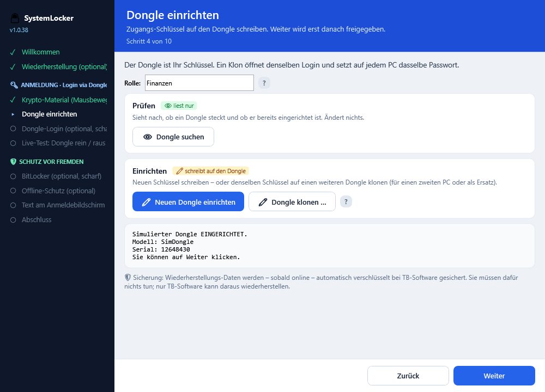Viewport: 545px width, 392px height.
Task: Open help question mark next to Dongle klonen
Action: [x=346, y=202]
